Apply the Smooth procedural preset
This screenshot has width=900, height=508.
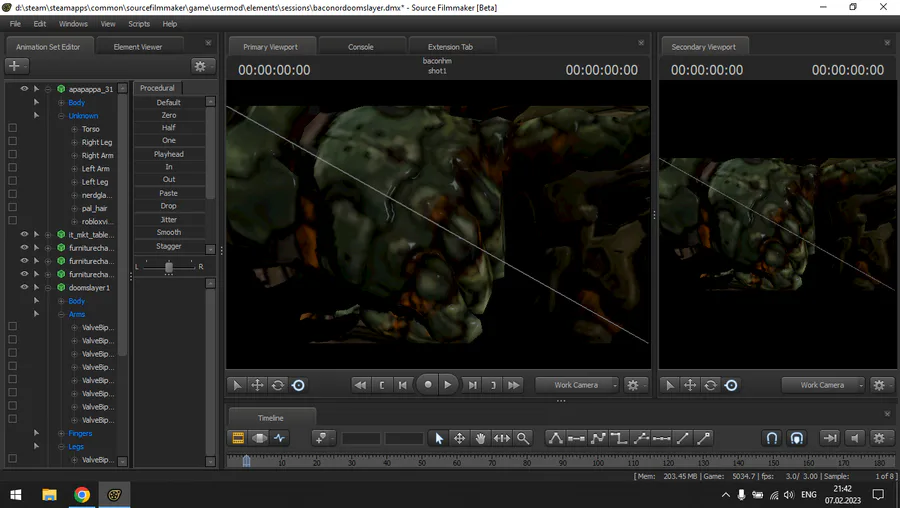pos(169,232)
